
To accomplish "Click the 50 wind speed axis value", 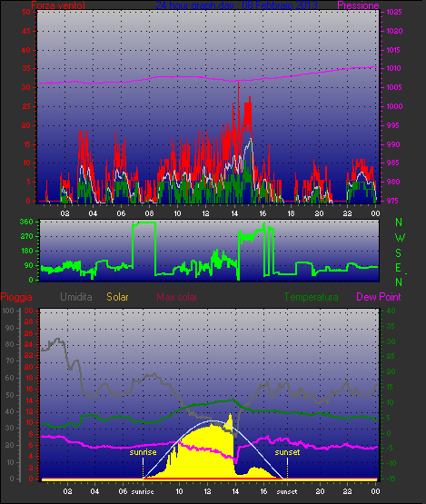I will point(26,12).
